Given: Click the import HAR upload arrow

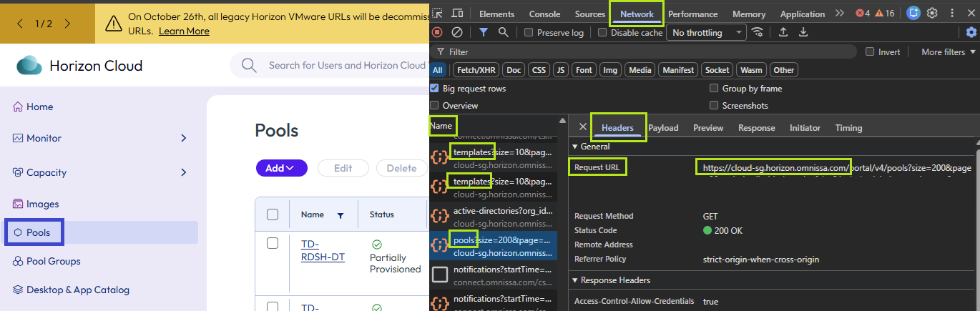Looking at the screenshot, I should click(783, 32).
